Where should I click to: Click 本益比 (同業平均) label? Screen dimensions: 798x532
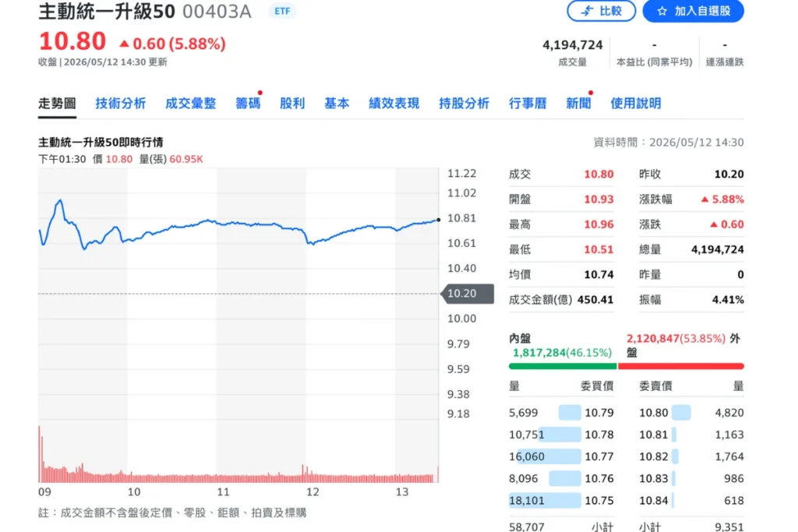(655, 62)
